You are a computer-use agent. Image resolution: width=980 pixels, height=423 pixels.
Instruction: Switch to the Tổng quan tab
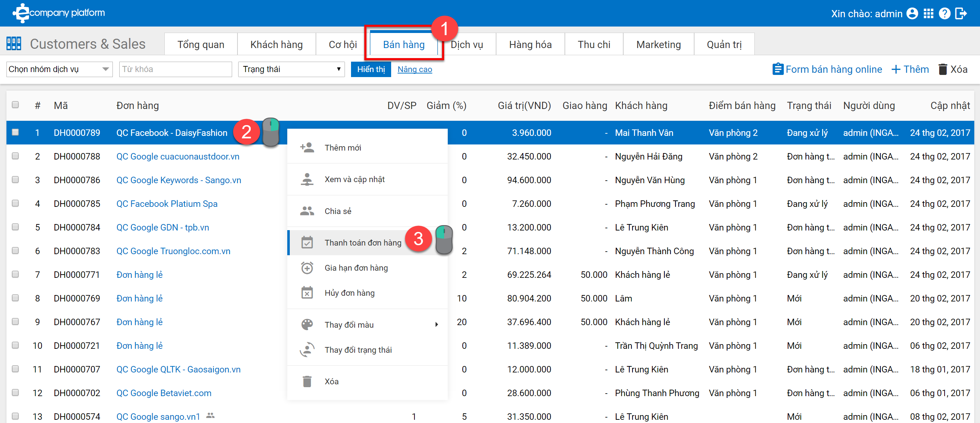click(201, 44)
